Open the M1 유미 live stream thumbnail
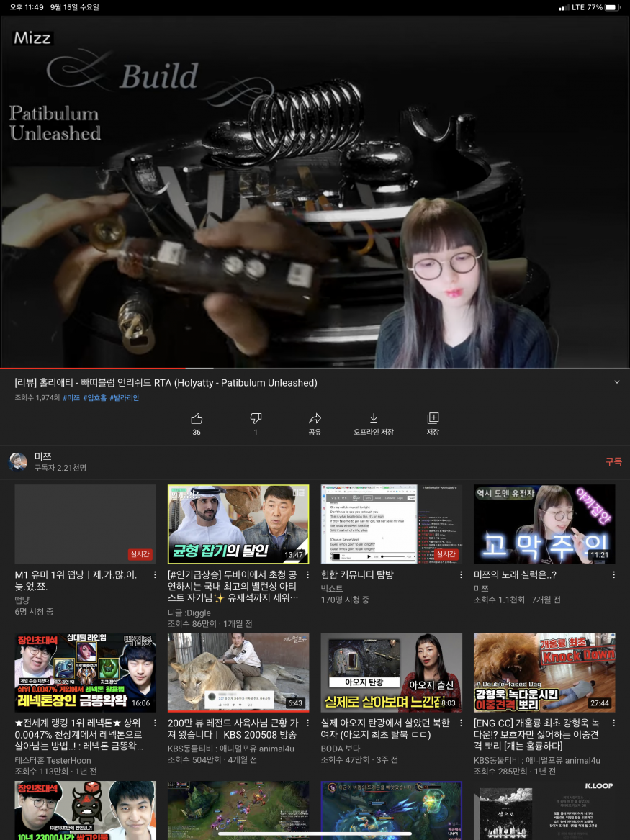Screen dimensions: 630x840 (85, 525)
